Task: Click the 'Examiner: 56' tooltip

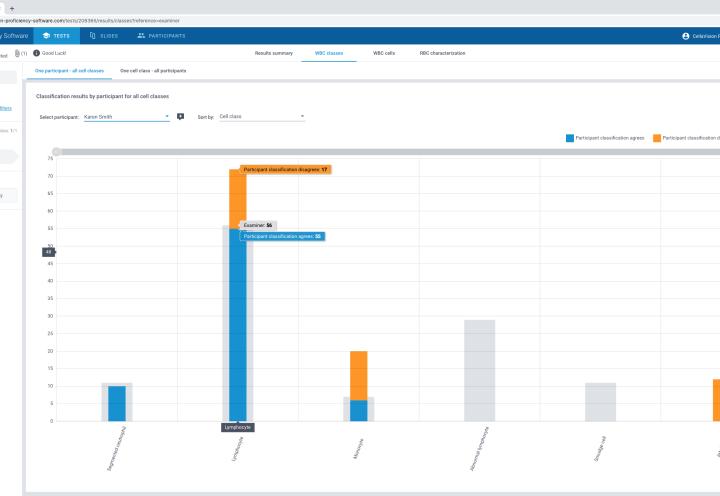Action: (x=258, y=225)
